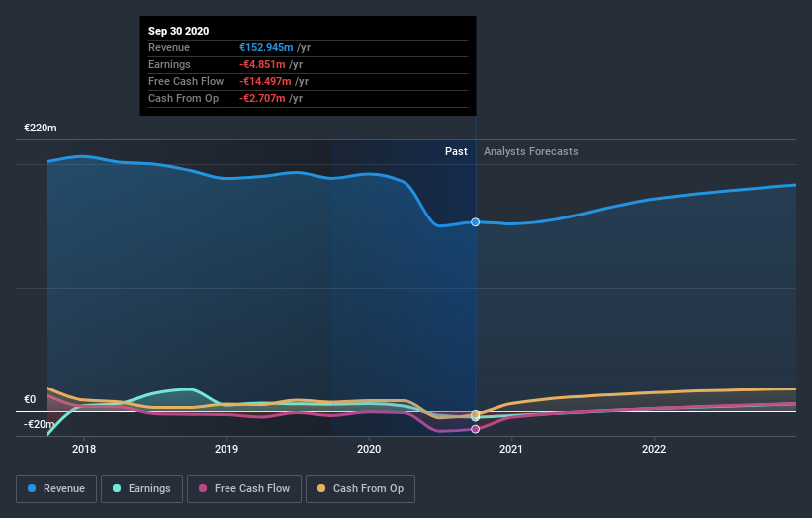Select the 2021 x-axis label
This screenshot has height=518, width=812.
coord(511,449)
